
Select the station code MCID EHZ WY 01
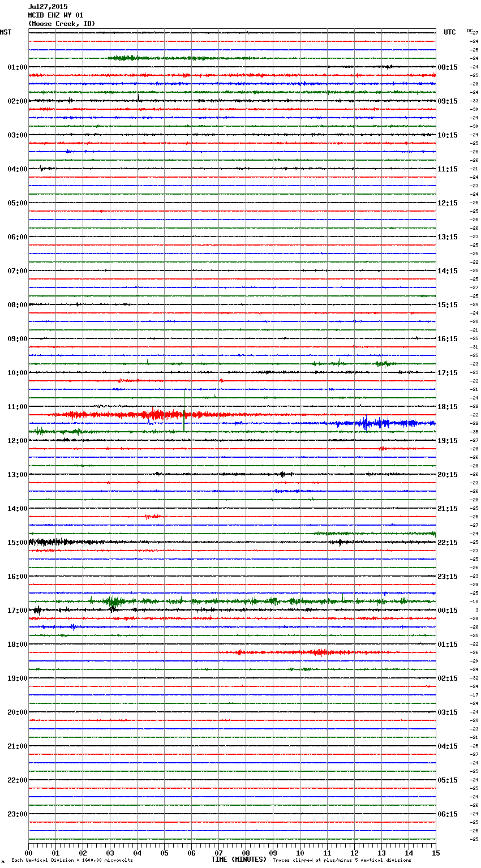pyautogui.click(x=55, y=15)
